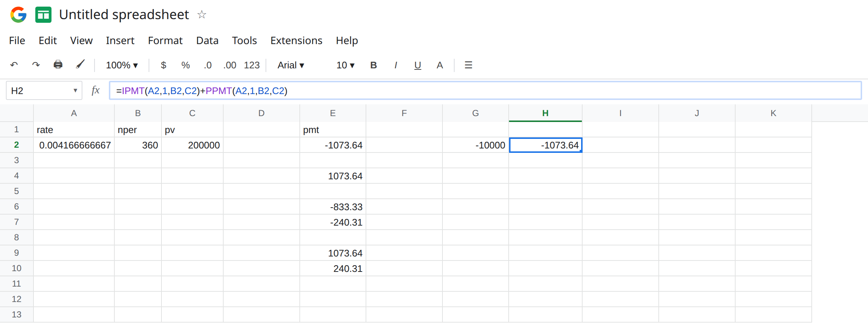Open the Arial font dropdown
The image size is (868, 327).
tap(291, 65)
